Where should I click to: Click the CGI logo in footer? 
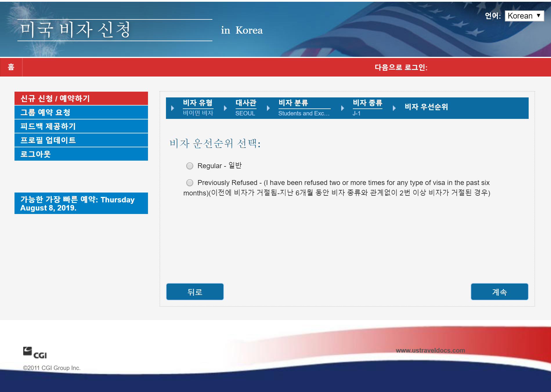pyautogui.click(x=35, y=353)
